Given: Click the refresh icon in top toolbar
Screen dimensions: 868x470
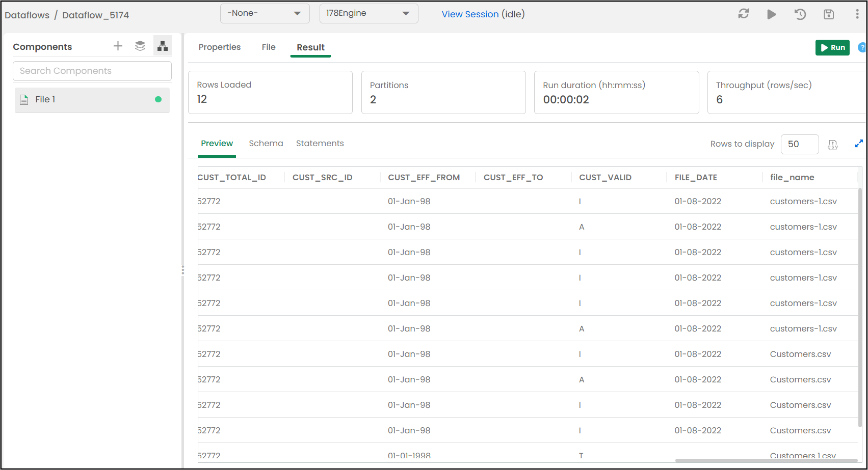Looking at the screenshot, I should pos(743,14).
